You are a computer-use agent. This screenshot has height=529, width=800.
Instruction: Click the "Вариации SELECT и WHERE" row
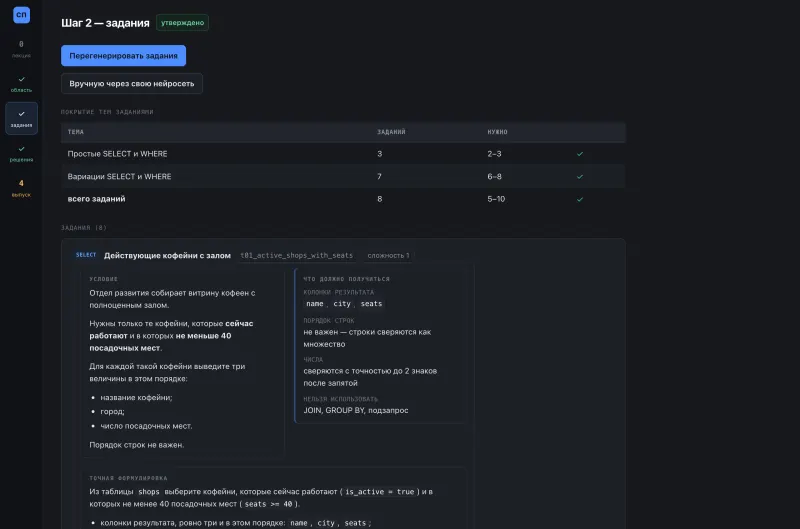(343, 177)
